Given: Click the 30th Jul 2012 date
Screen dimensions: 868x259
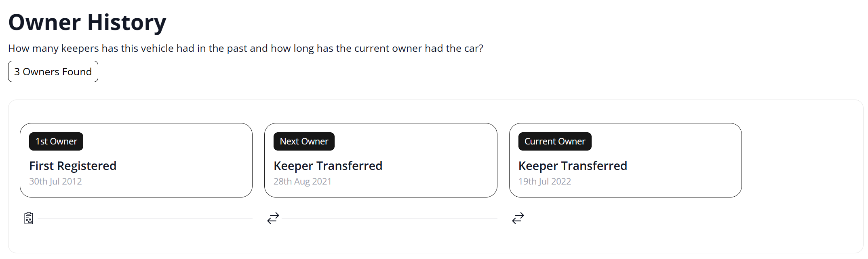Looking at the screenshot, I should (55, 181).
